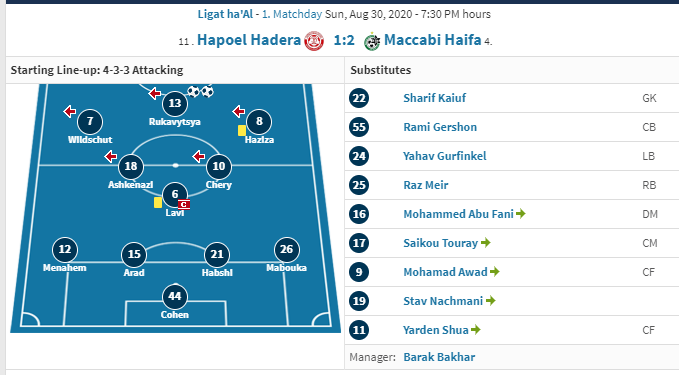Select substitute number 22 badge
The width and height of the screenshot is (679, 375).
[359, 98]
